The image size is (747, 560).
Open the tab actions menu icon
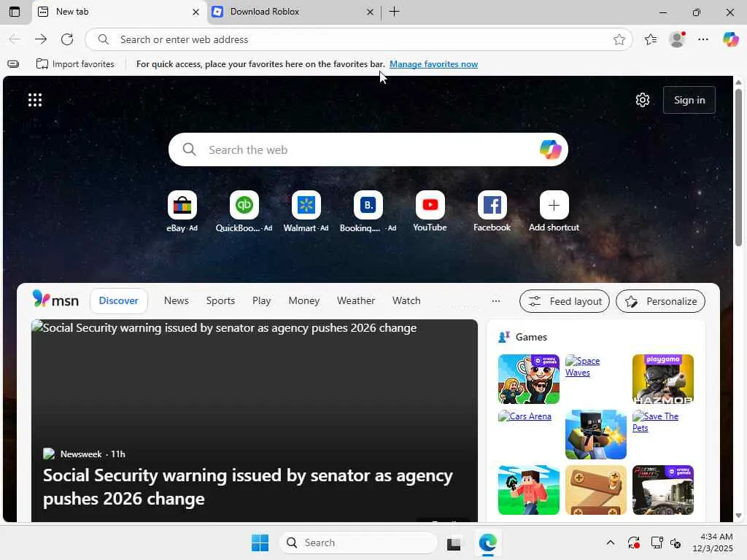click(15, 12)
